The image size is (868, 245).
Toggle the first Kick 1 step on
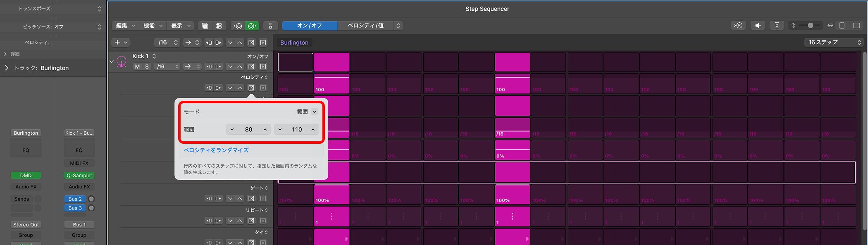(x=295, y=62)
